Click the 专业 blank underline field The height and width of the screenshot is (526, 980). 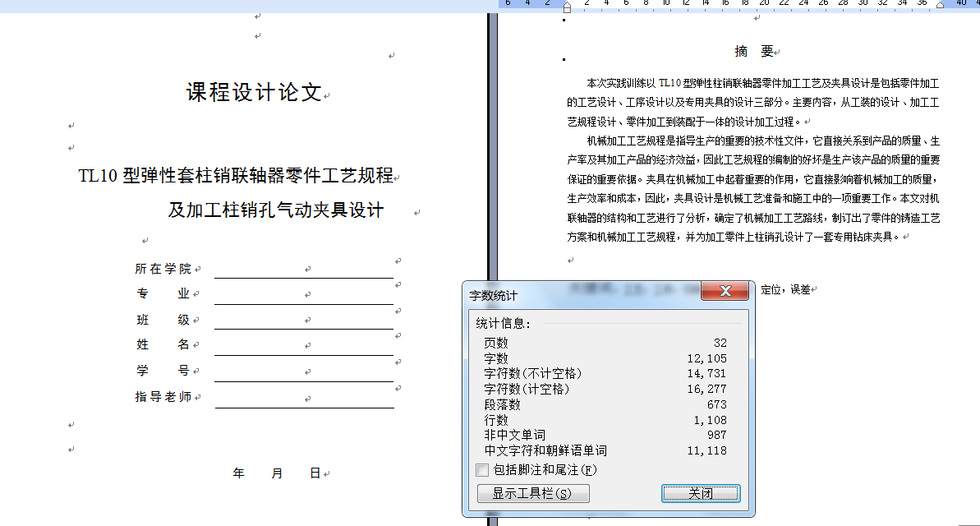click(x=304, y=295)
